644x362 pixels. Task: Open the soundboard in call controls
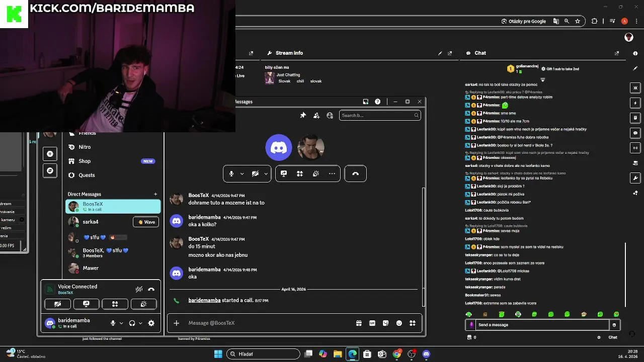coord(316,173)
